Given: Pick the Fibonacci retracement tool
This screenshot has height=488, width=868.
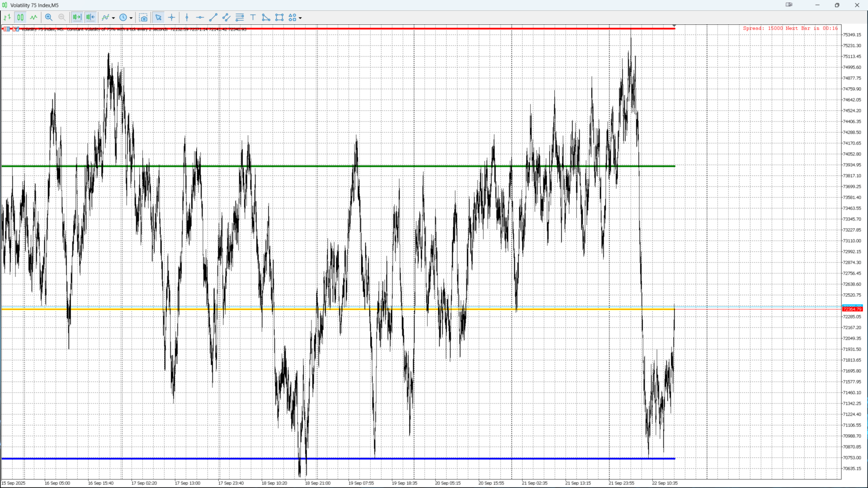Looking at the screenshot, I should pos(240,18).
